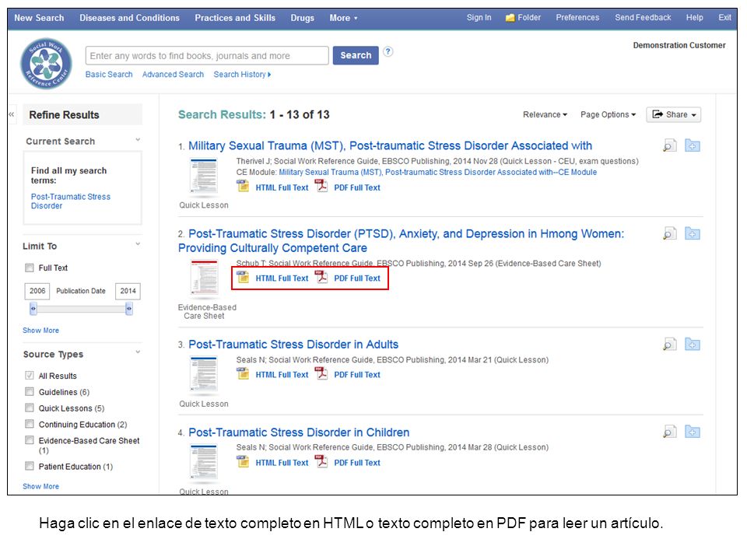
Task: Click New Search in the top menu
Action: pyautogui.click(x=39, y=18)
